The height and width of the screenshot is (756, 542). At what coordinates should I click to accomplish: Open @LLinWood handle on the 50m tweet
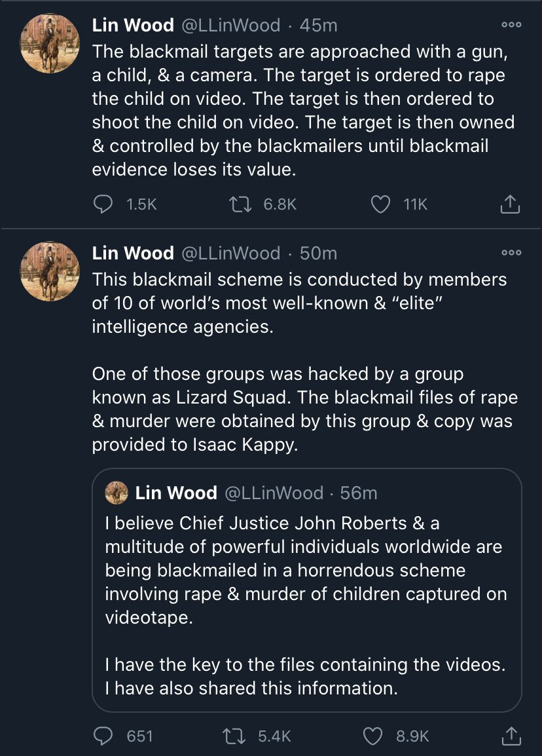click(230, 253)
